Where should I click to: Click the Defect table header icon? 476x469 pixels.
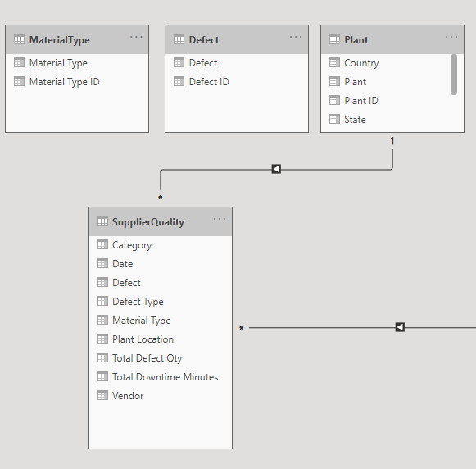(179, 40)
